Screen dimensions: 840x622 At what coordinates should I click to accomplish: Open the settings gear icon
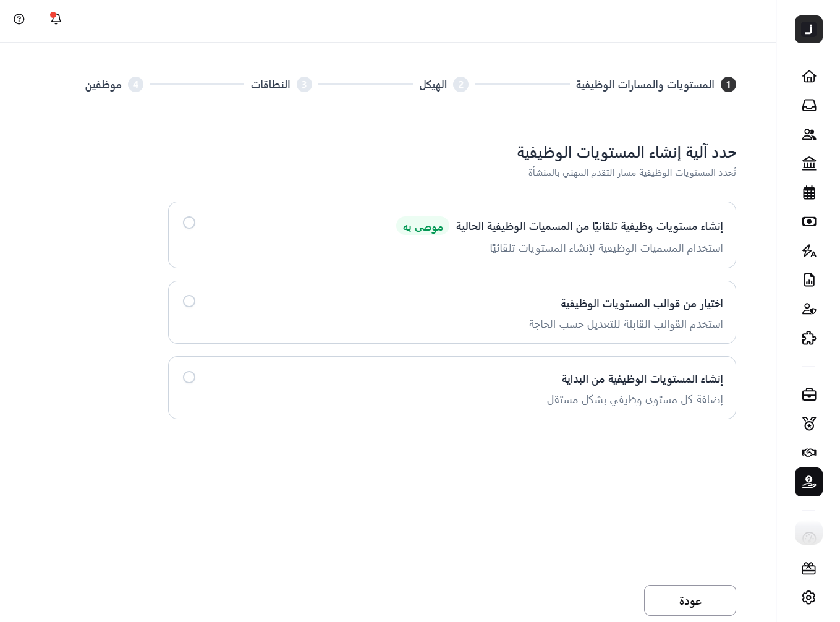point(808,597)
